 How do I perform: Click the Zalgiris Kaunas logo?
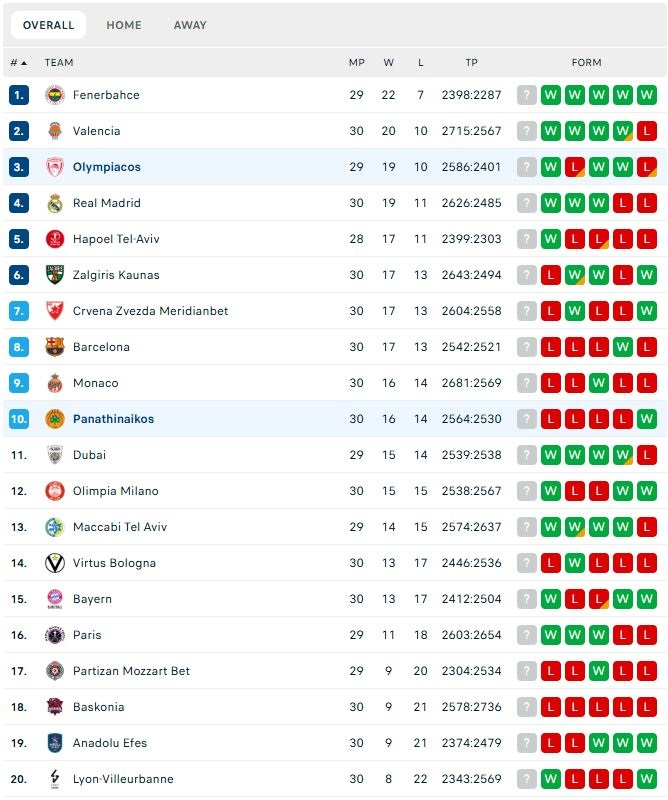click(x=55, y=275)
